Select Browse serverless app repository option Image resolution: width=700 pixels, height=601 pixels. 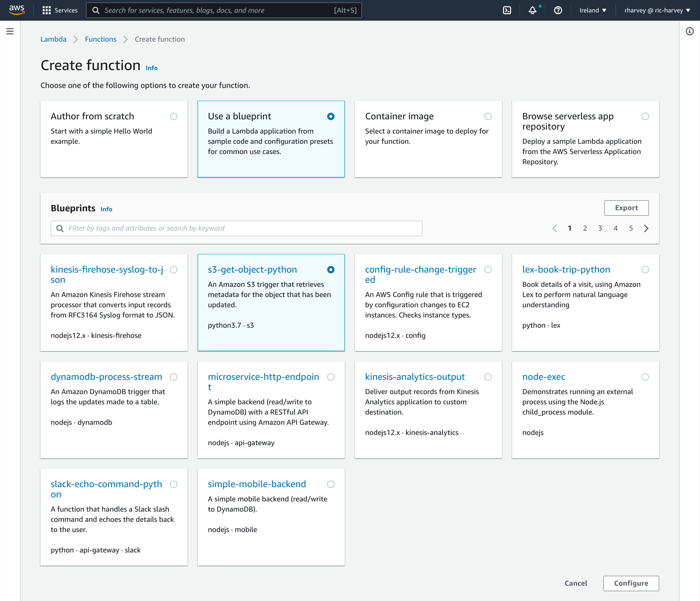click(x=645, y=116)
